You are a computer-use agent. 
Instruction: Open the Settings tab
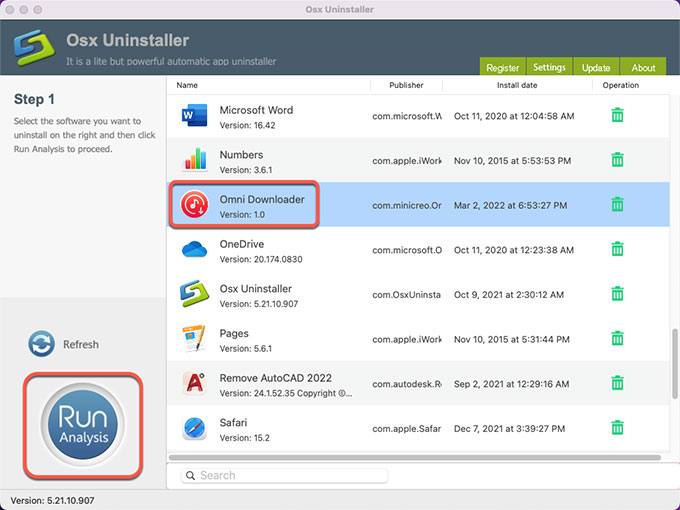pyautogui.click(x=549, y=67)
